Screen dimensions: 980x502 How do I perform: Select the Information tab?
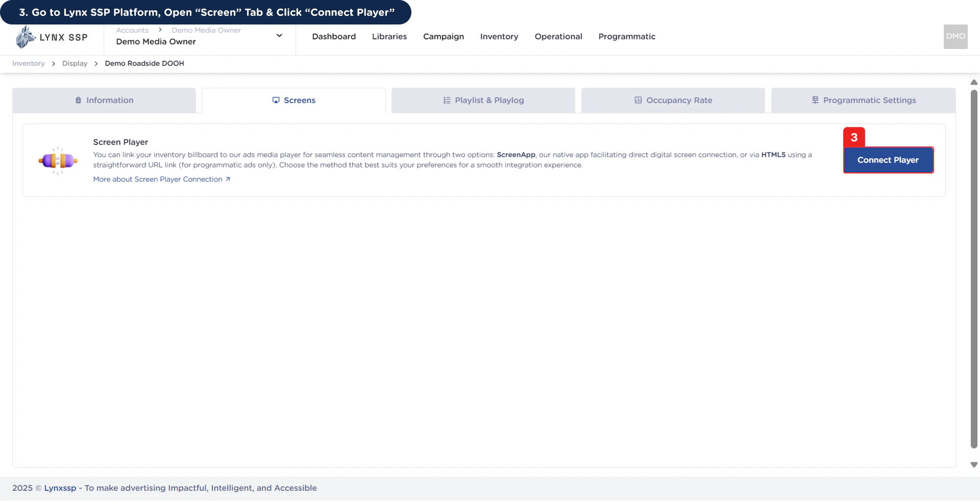[x=104, y=100]
